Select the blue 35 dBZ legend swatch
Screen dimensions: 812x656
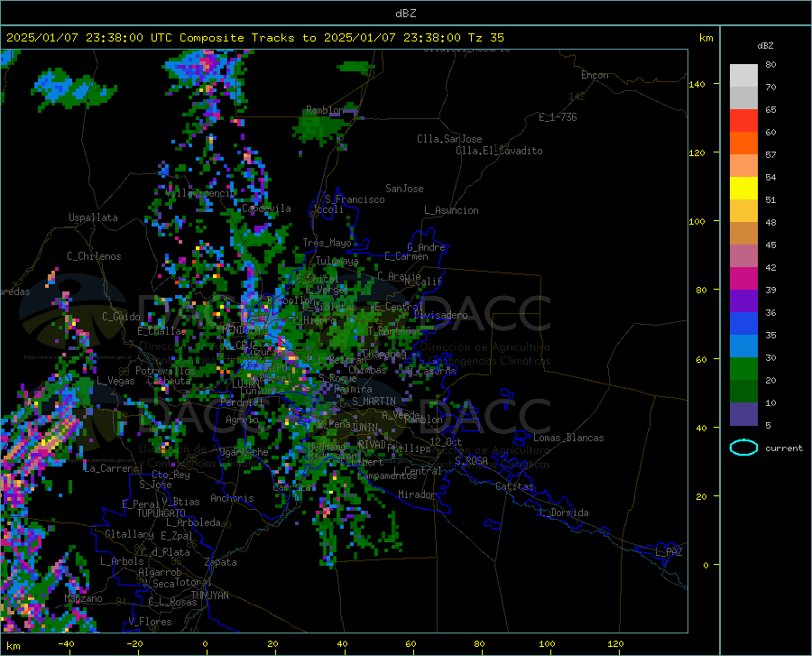point(743,324)
